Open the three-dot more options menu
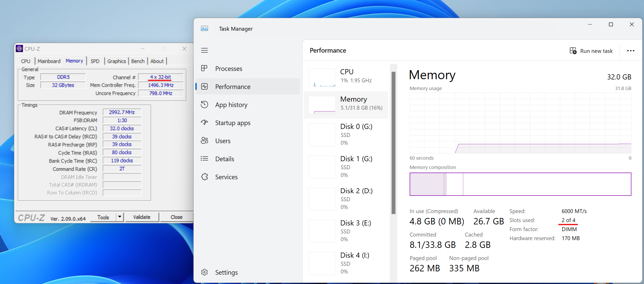Image resolution: width=644 pixels, height=284 pixels. [631, 51]
